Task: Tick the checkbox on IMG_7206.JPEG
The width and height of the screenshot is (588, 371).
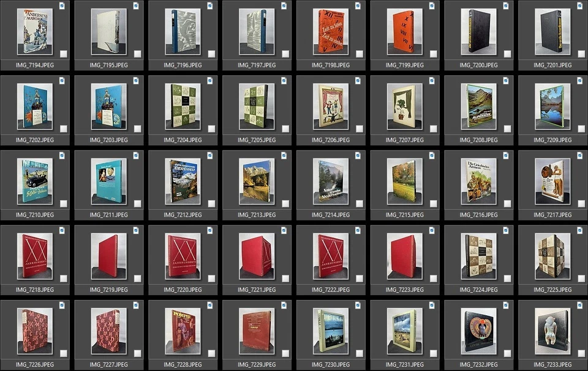Action: tap(360, 129)
